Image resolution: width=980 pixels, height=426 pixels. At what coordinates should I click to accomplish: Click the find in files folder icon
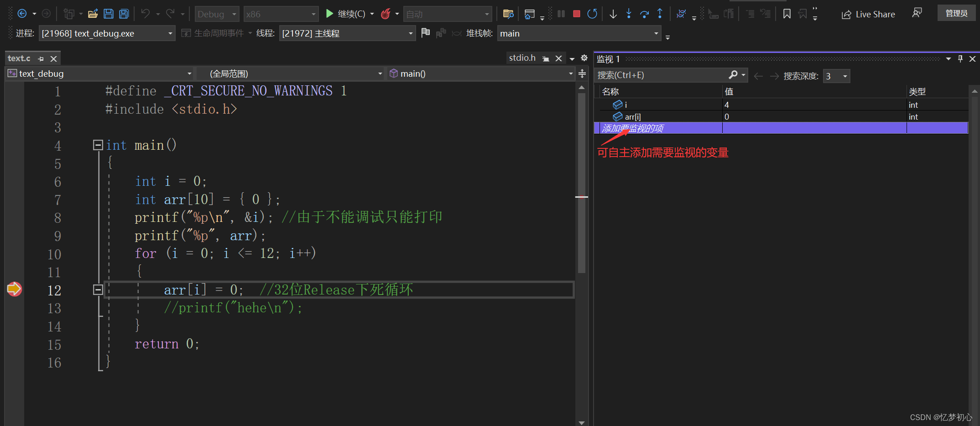pos(508,14)
